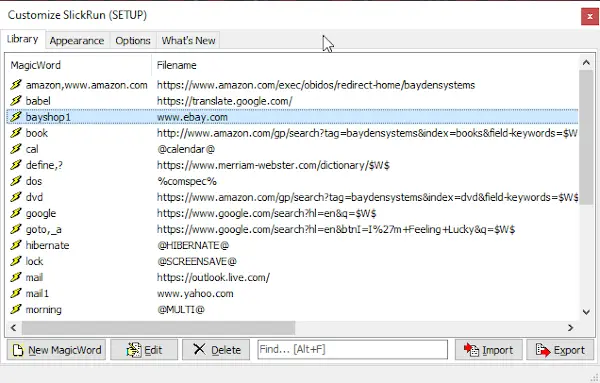Select the lock MagicWord text

point(34,261)
